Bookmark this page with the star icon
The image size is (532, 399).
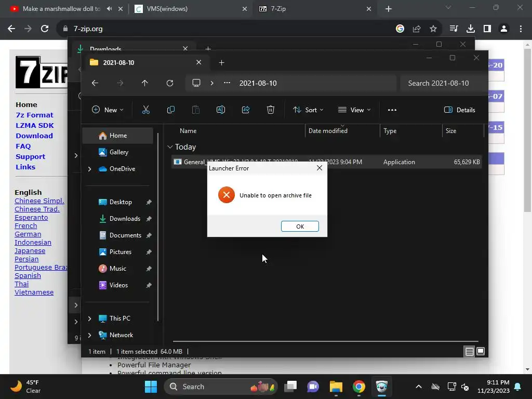pyautogui.click(x=433, y=29)
